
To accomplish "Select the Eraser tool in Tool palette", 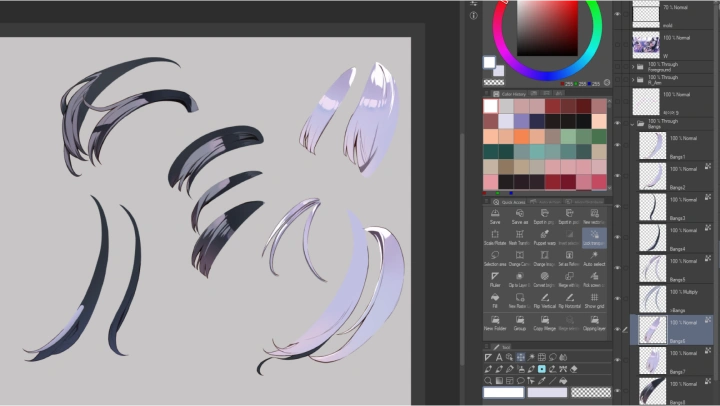I will click(574, 369).
